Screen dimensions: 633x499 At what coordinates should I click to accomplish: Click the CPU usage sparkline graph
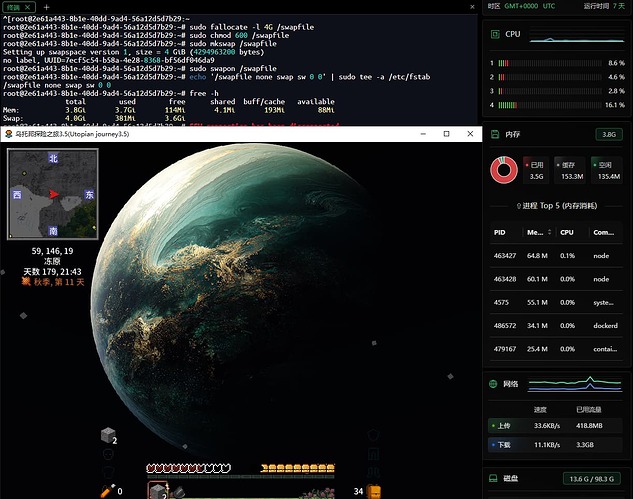pos(577,36)
